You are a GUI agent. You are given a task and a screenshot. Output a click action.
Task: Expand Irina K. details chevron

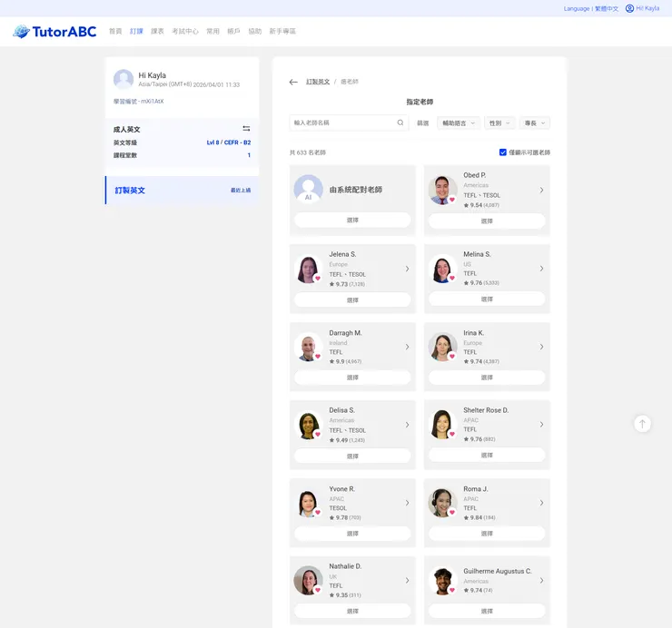(x=542, y=347)
